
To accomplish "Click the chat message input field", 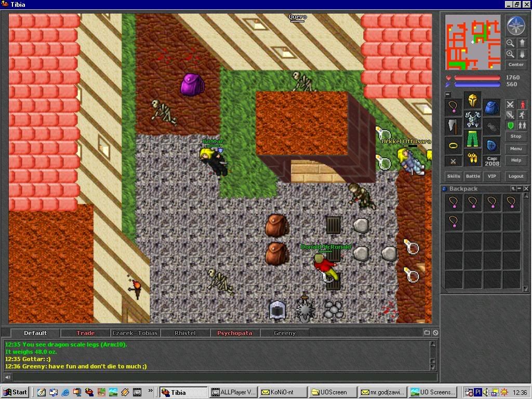I will point(224,377).
